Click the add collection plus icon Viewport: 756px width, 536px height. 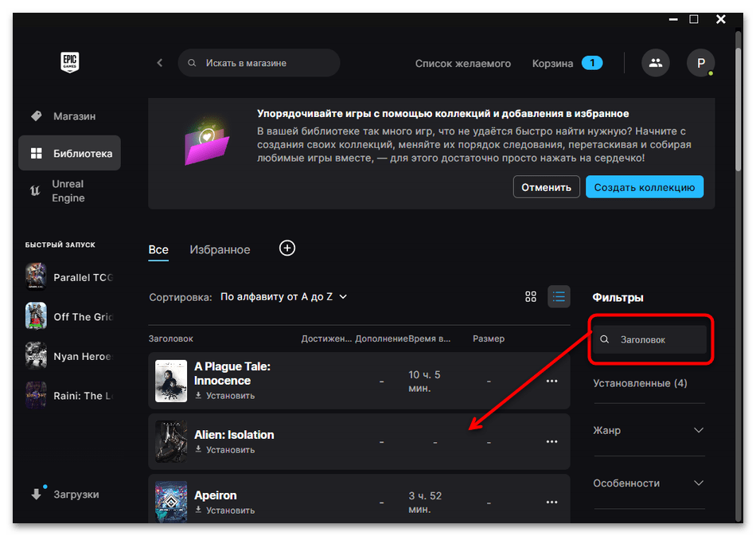(x=287, y=248)
